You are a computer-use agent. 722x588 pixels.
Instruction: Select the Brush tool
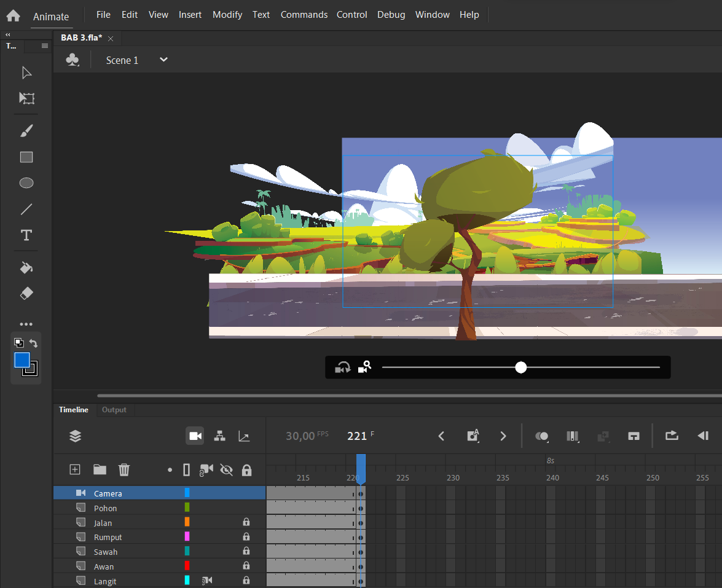click(x=26, y=131)
